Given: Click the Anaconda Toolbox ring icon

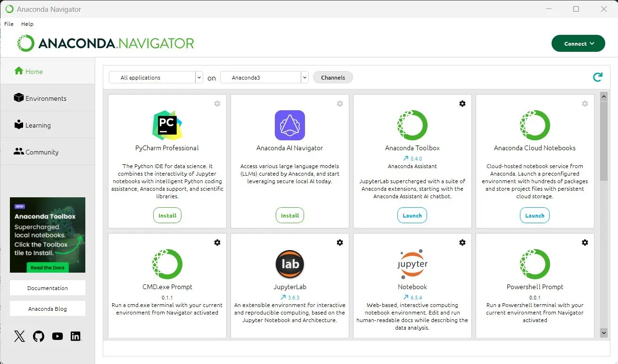Looking at the screenshot, I should click(412, 125).
